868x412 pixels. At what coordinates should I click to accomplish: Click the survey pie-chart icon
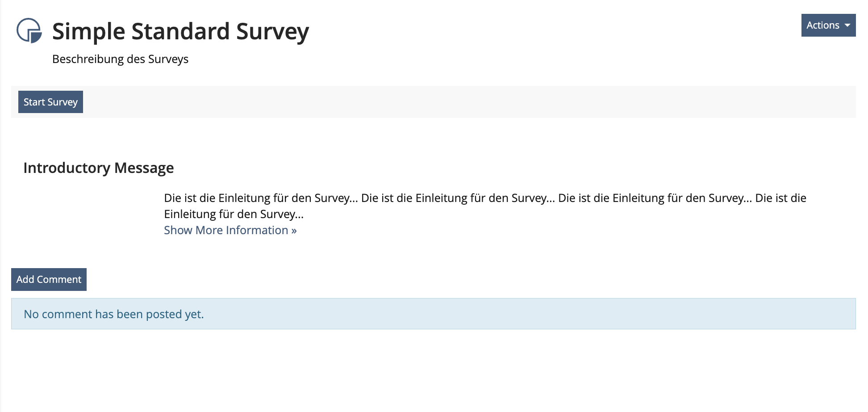[x=29, y=30]
